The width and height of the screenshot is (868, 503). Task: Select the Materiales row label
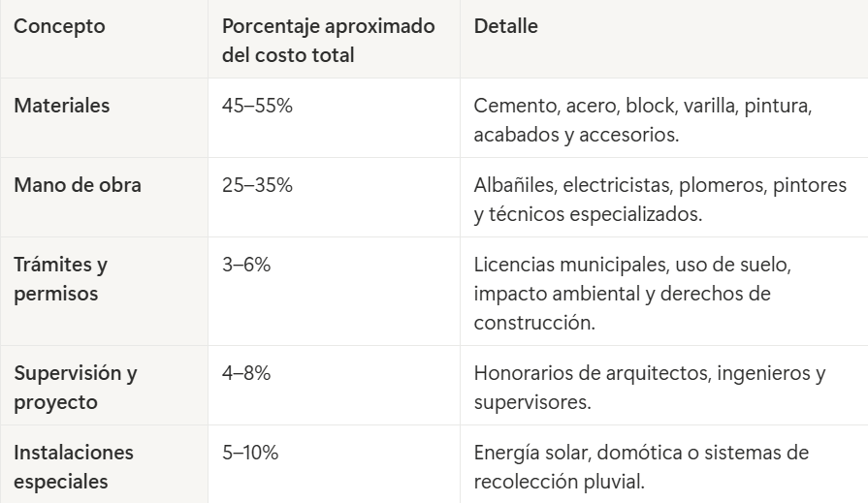coord(62,106)
